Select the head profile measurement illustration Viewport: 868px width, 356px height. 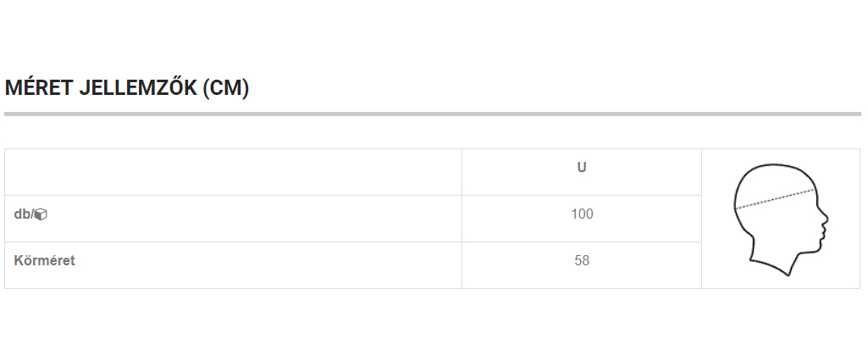(x=781, y=220)
